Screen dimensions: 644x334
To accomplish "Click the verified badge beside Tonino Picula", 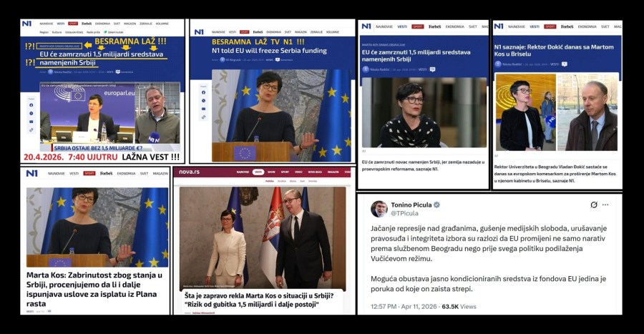I will pyautogui.click(x=436, y=205).
